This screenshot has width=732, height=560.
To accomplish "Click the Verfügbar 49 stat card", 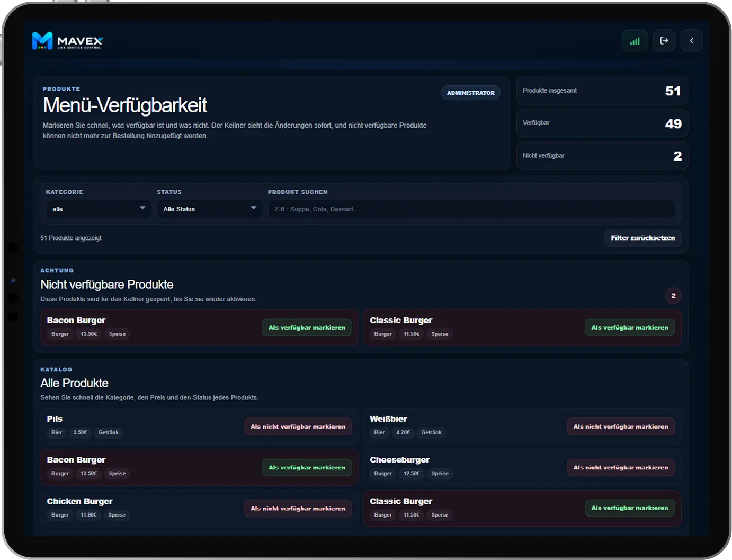I will pos(602,123).
